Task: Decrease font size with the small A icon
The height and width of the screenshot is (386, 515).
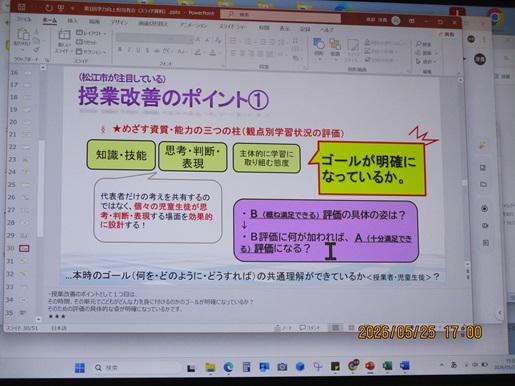Action: [x=207, y=40]
